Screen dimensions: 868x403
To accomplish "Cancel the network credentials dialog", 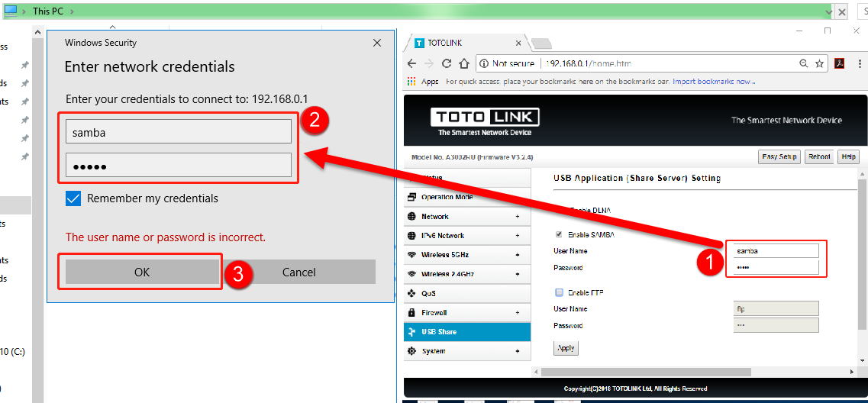I will [x=299, y=272].
